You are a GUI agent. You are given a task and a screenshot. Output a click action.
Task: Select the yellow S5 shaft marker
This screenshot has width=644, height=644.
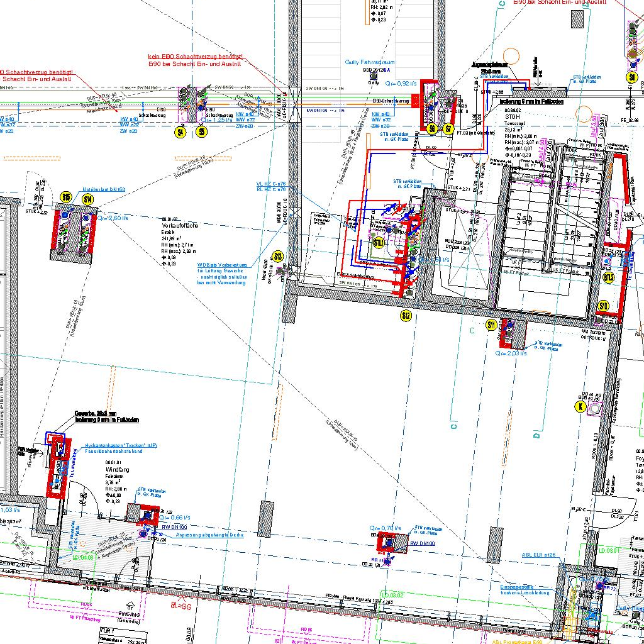point(201,132)
